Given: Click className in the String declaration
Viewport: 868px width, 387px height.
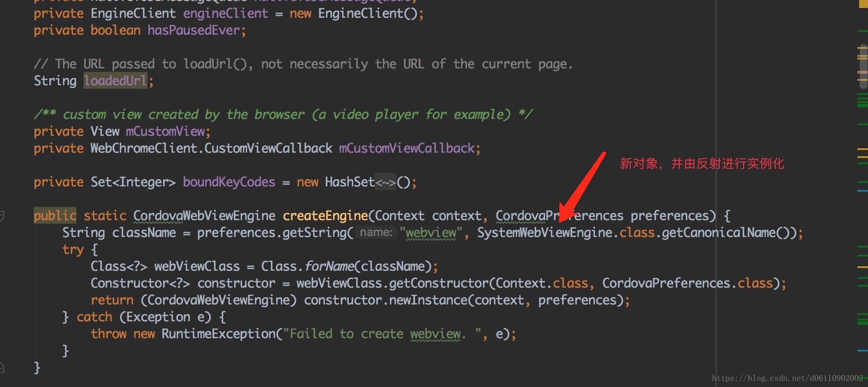Looking at the screenshot, I should [144, 233].
